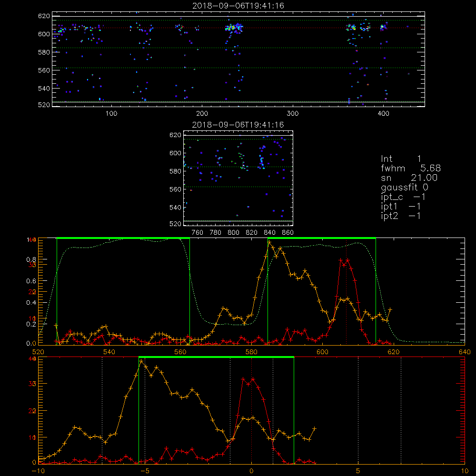Click the '640' x-axis label of profile plot

tap(465, 352)
